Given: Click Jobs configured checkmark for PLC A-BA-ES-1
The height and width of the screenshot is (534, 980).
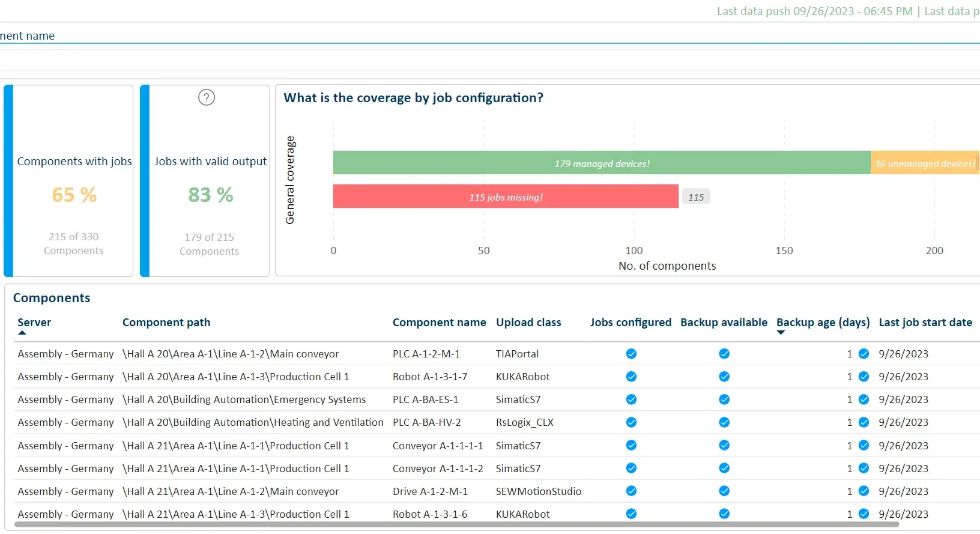Looking at the screenshot, I should coord(631,399).
